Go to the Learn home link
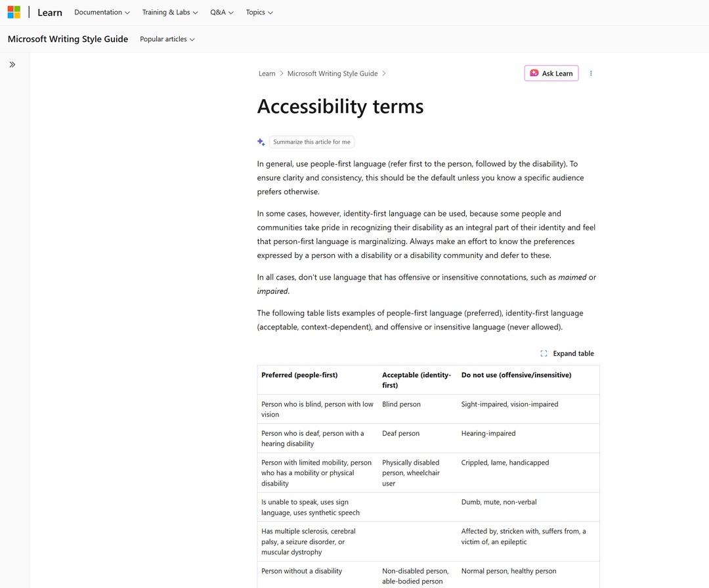The width and height of the screenshot is (709, 588). [x=50, y=12]
